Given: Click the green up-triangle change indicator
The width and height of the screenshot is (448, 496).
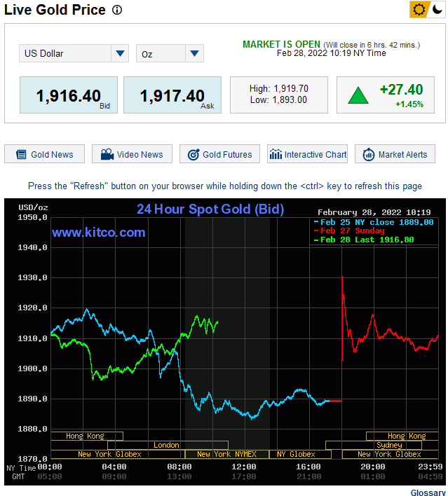Looking at the screenshot, I should (358, 95).
